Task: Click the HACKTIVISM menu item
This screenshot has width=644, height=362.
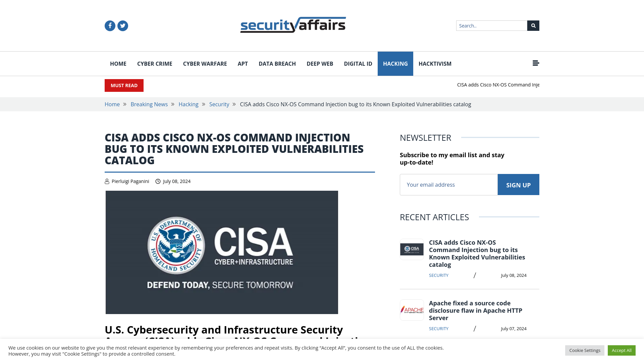Action: [x=435, y=63]
